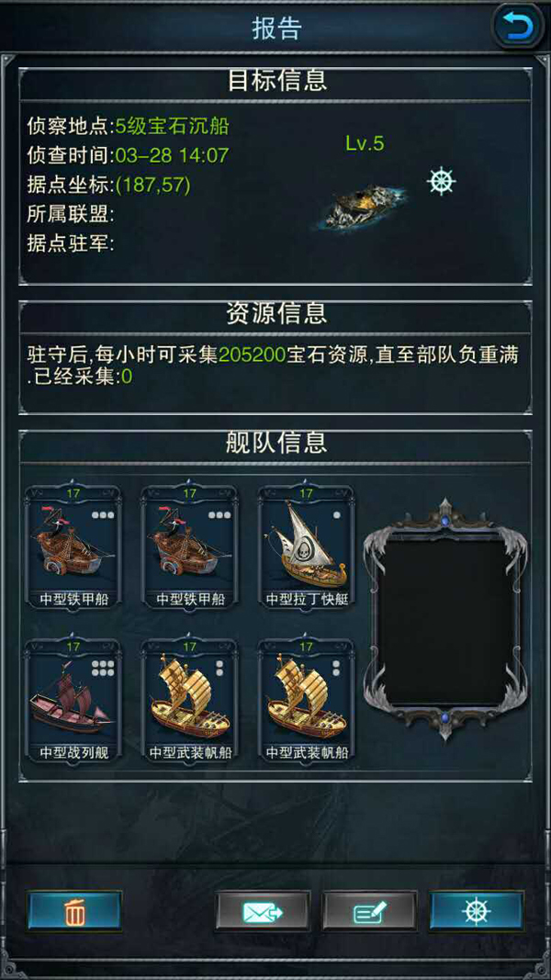Screen dimensions: 551x980
Task: Click the blue back arrow button
Action: (516, 27)
